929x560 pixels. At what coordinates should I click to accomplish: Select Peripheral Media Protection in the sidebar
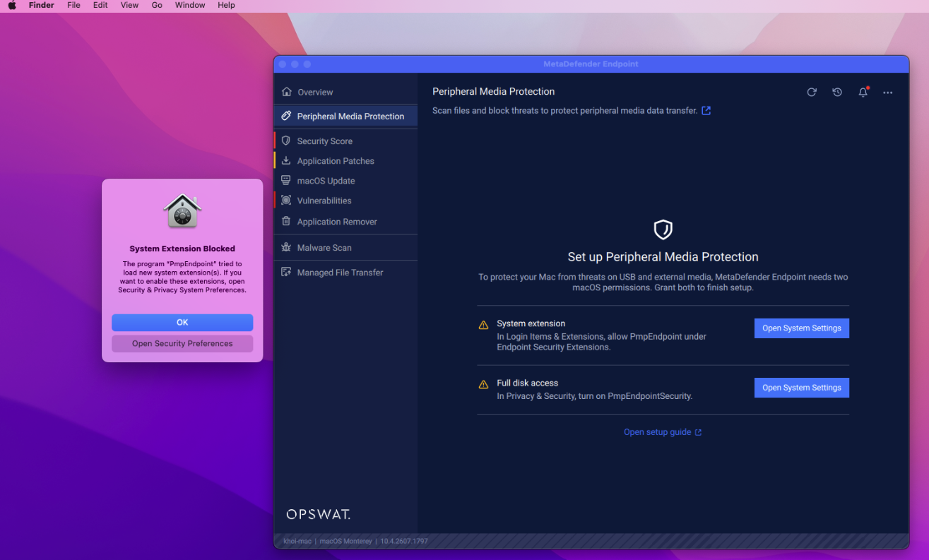[345, 117]
